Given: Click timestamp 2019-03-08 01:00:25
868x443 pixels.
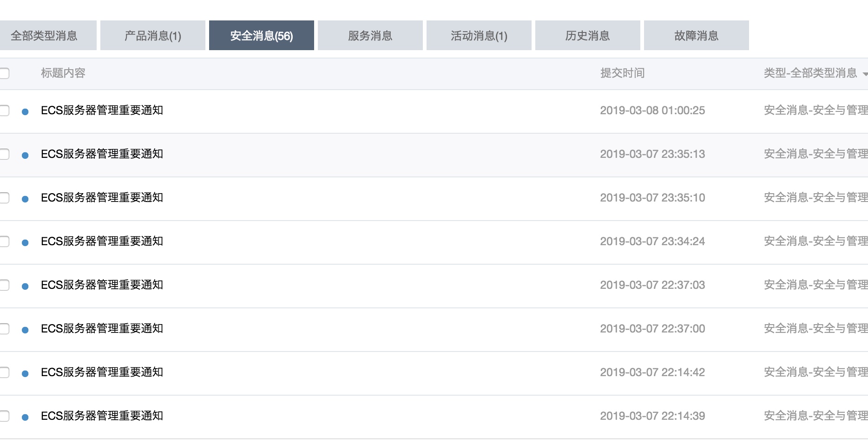Looking at the screenshot, I should [652, 111].
